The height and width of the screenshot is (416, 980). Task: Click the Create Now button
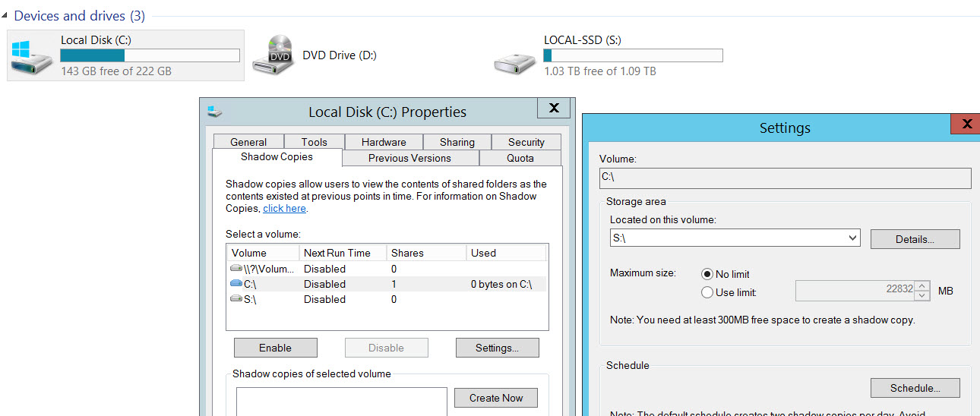(496, 398)
